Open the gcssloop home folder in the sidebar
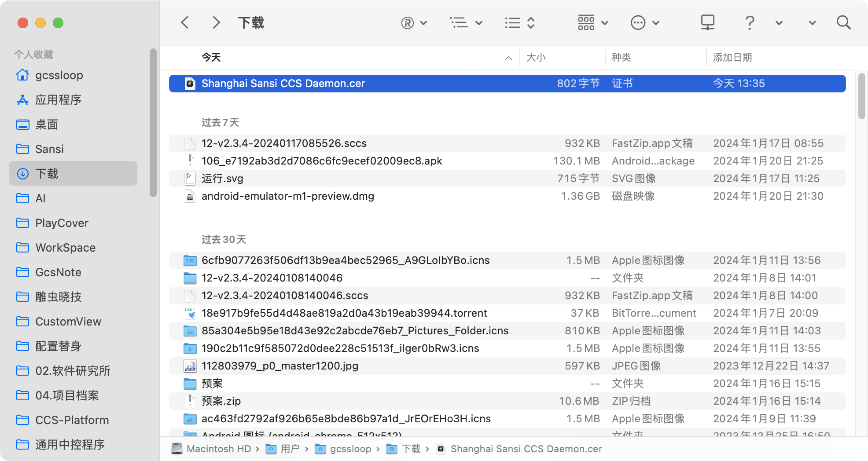Screen dimensions: 868x461 [73, 75]
